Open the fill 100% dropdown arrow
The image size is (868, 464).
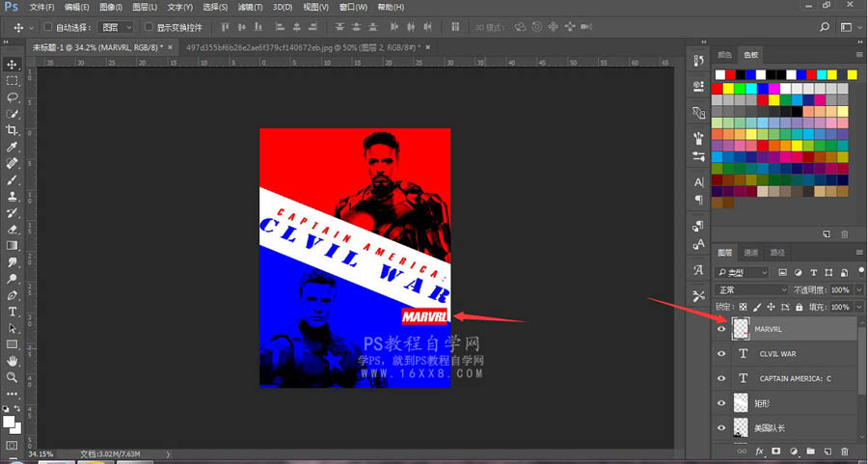click(x=859, y=307)
